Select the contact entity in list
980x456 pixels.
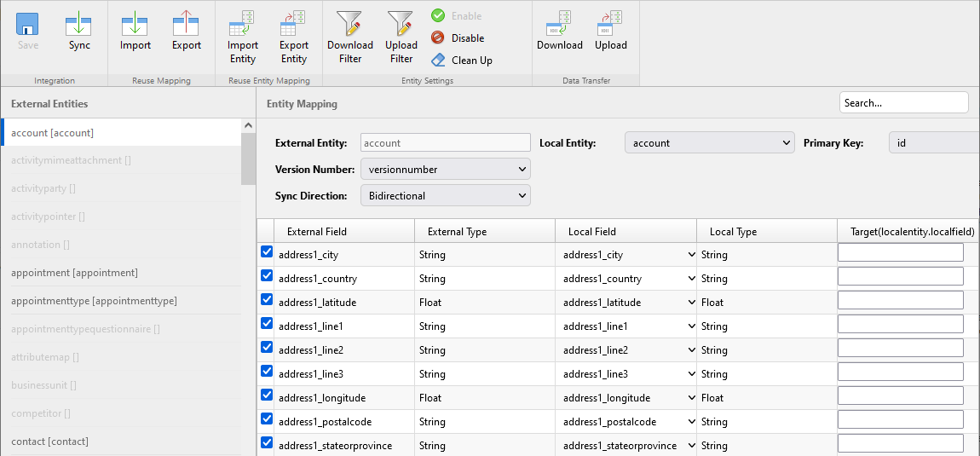(49, 442)
